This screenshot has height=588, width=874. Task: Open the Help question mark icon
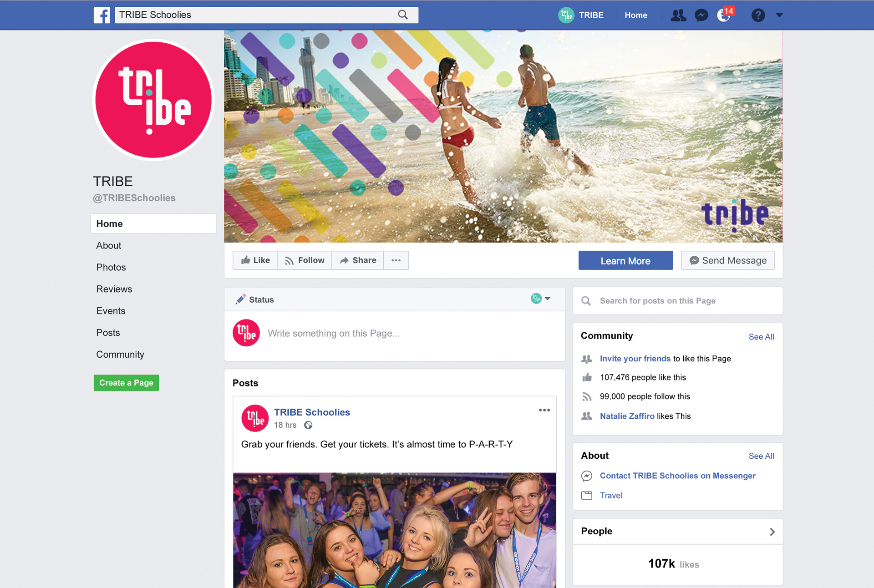click(758, 15)
